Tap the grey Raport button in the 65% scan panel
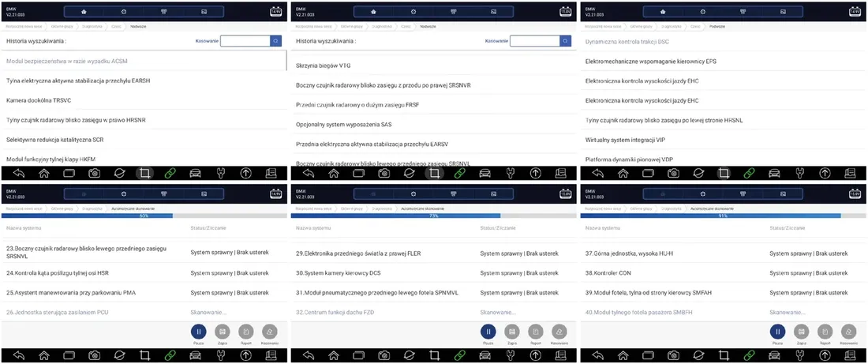This screenshot has height=364, width=868. coord(245,332)
